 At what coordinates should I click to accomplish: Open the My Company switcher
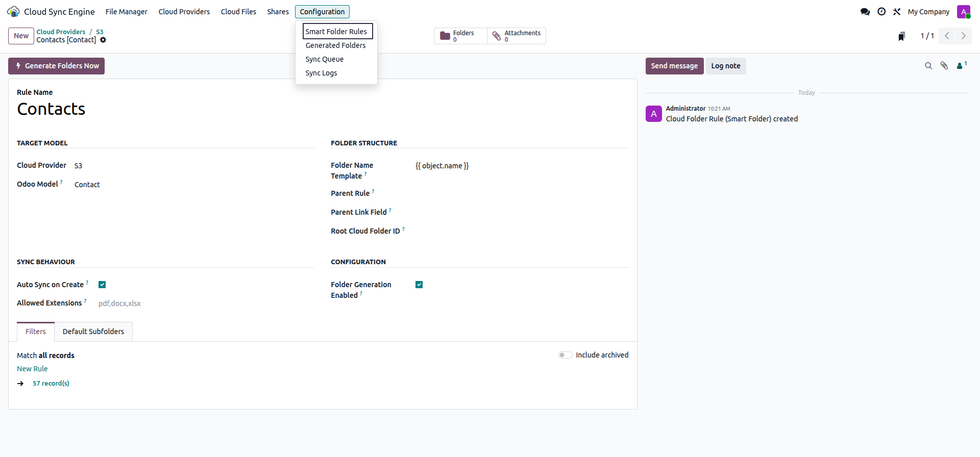(928, 11)
